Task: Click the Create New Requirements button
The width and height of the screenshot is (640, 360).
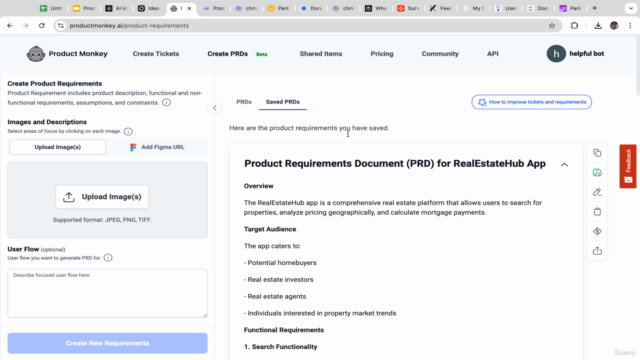Action: coord(107,343)
